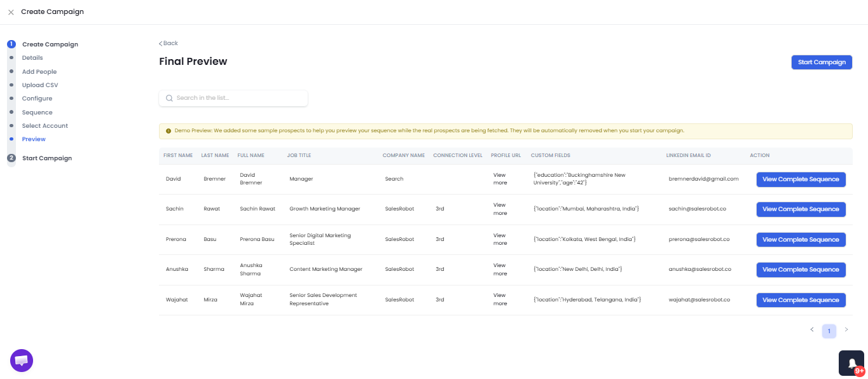Screen dimensions: 868x379
Task: Close the Create Campaign dialog with X icon
Action: (11, 12)
